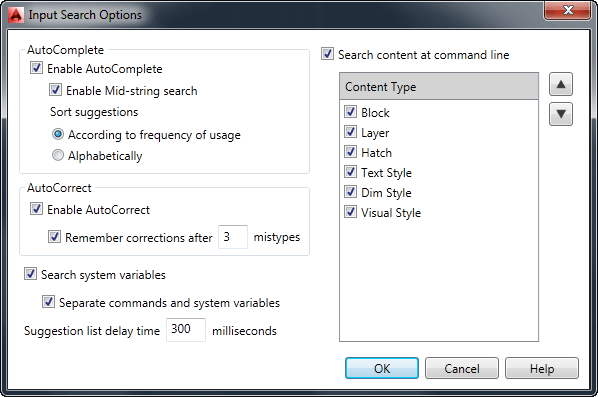Choose Alphabetically sort option
This screenshot has width=598, height=397.
pos(58,155)
